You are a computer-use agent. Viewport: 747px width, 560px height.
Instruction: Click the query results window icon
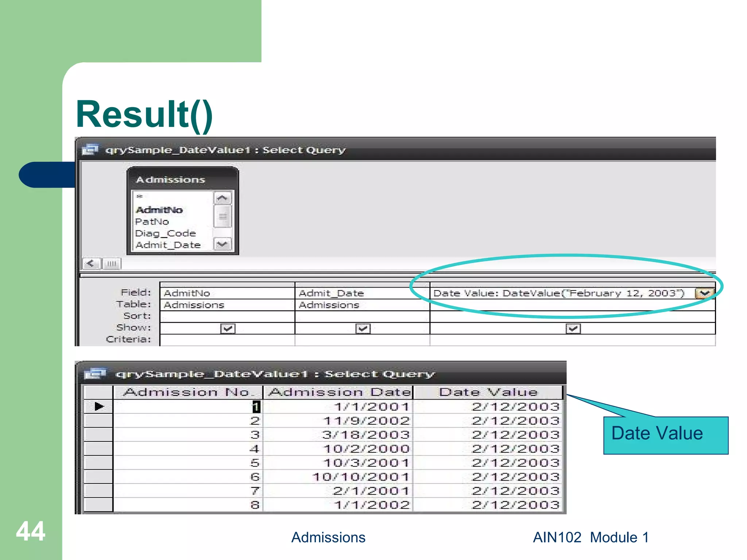tap(95, 374)
